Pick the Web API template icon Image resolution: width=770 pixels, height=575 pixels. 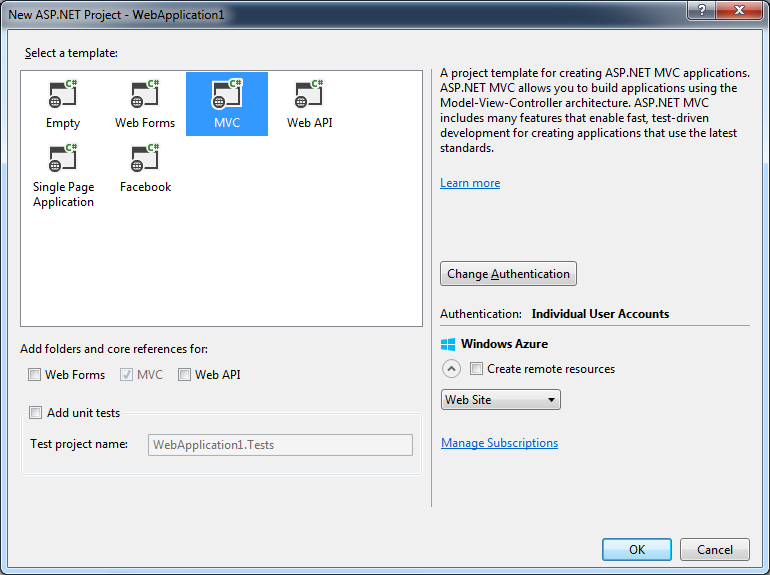click(309, 96)
